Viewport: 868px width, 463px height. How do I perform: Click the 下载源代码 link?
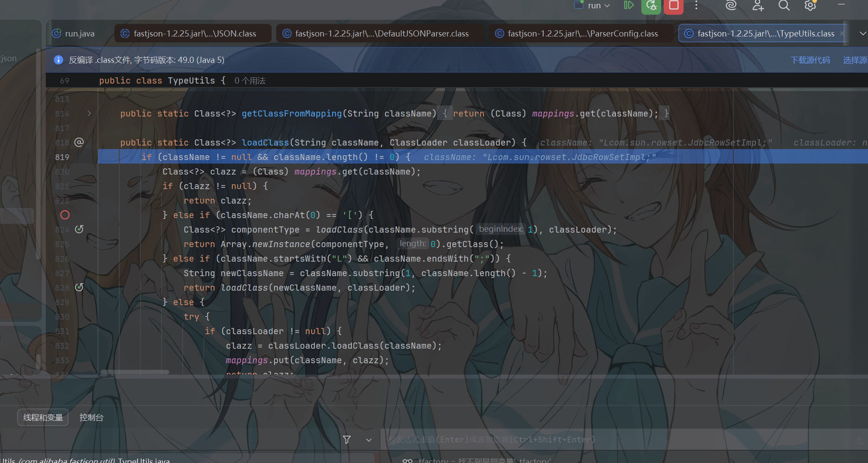tap(810, 60)
